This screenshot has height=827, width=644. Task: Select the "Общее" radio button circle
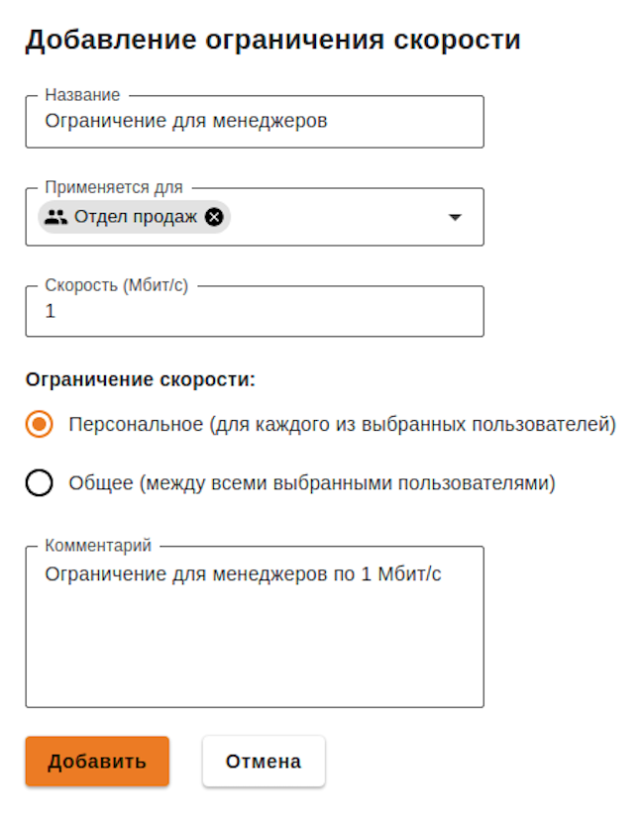(40, 484)
